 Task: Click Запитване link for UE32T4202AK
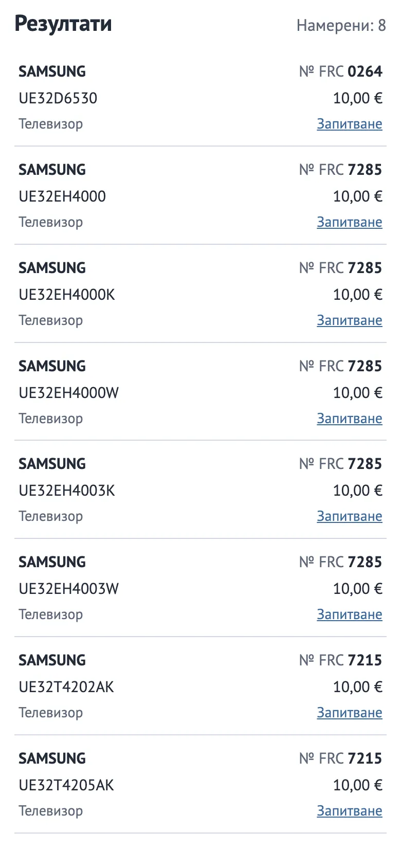349,713
